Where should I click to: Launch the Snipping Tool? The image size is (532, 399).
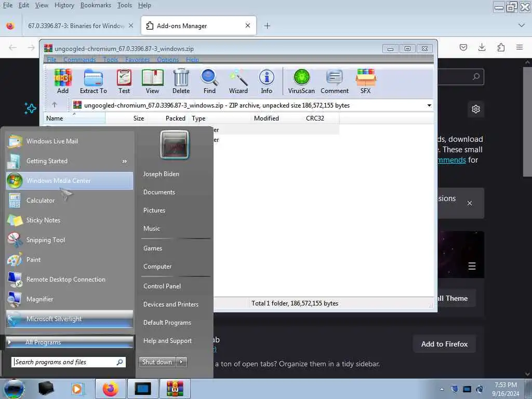click(69, 240)
